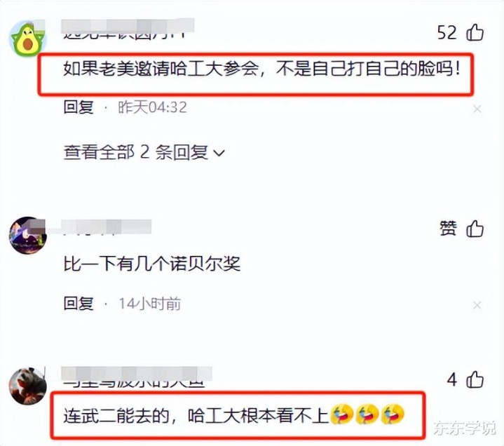
Task: Click the 52 like count
Action: click(x=447, y=33)
